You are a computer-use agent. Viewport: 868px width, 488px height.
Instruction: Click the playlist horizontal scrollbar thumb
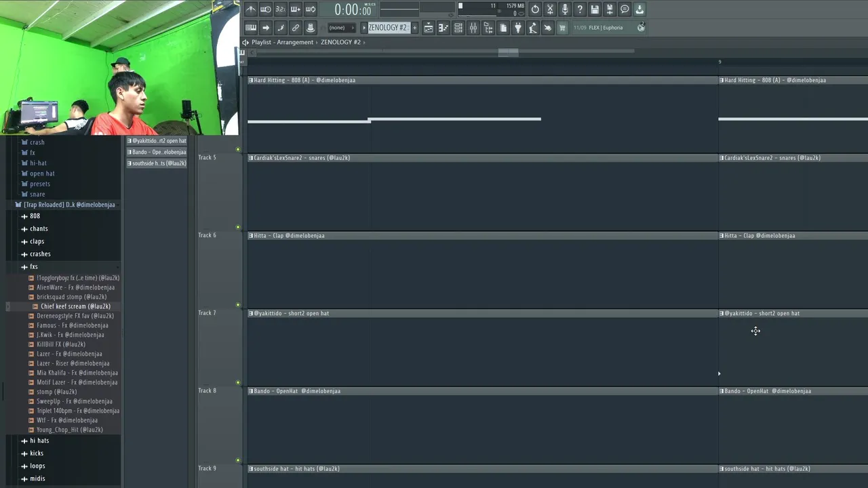pos(508,52)
